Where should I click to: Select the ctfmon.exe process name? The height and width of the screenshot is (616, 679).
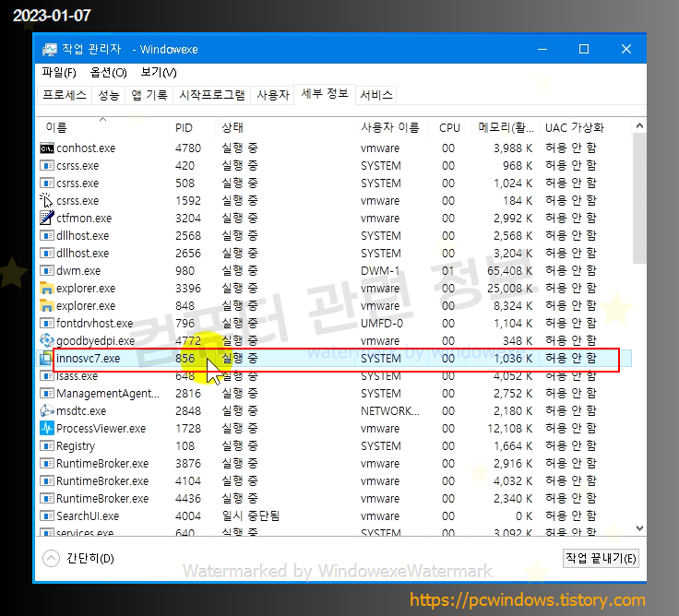pos(84,219)
